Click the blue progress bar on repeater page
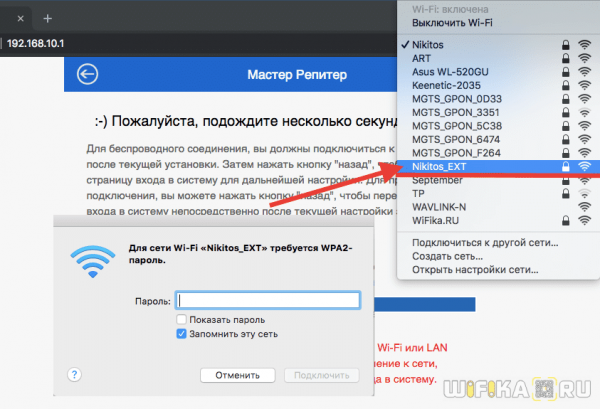Viewport: 600px width, 409px height. click(x=425, y=304)
